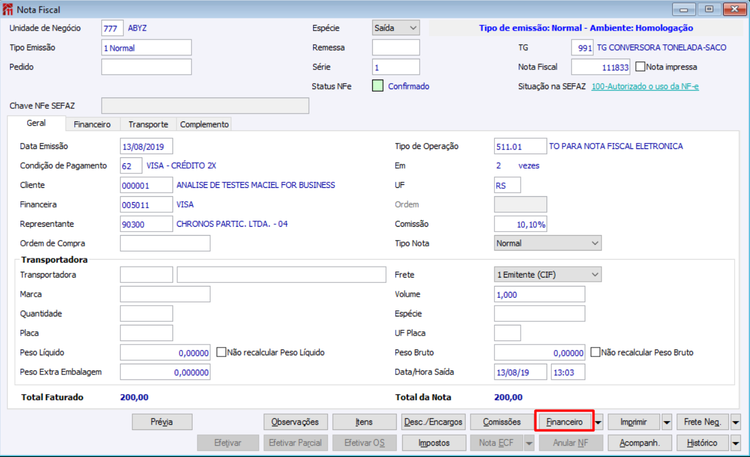Click the Marca input field
Viewport: 750px width, 457px height.
(x=165, y=294)
